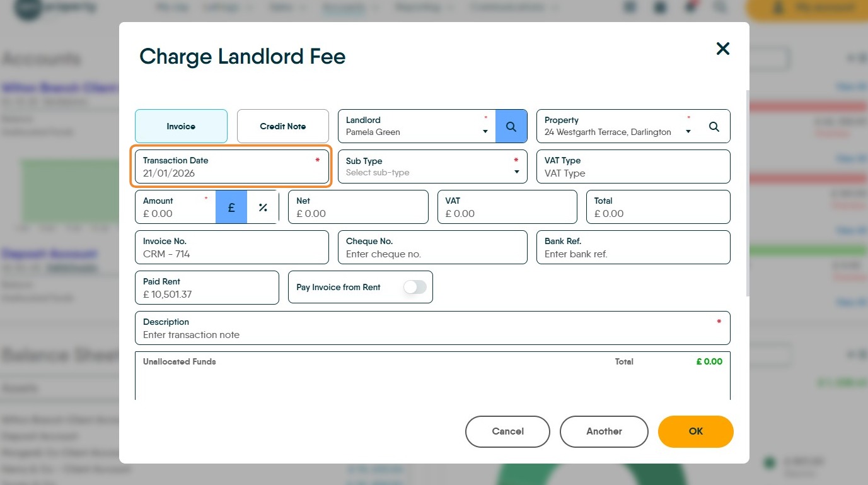
Task: Open the Property dropdown arrow
Action: click(688, 132)
